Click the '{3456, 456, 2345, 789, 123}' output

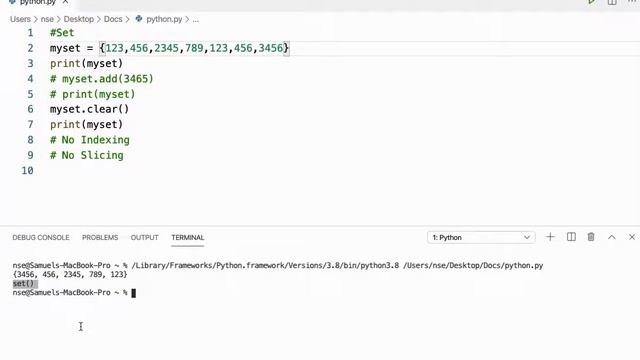(x=70, y=275)
